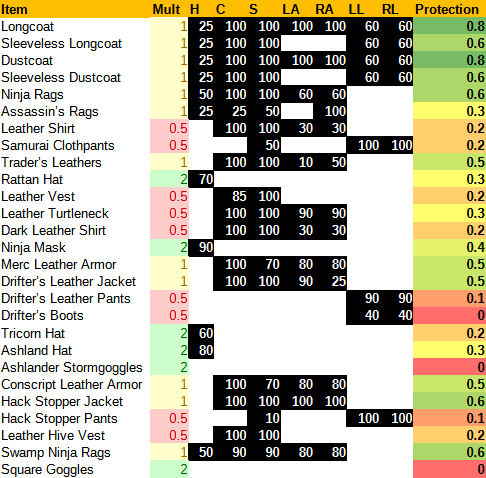Viewport: 486px width, 478px height.
Task: Click Drifter's Boots protection value cell
Action: [449, 315]
